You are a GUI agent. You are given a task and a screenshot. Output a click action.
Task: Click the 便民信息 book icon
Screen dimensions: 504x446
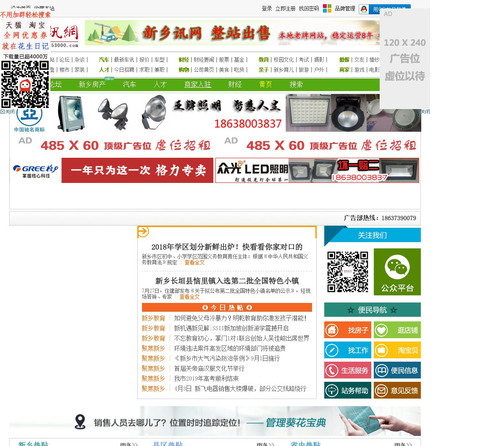point(381,370)
